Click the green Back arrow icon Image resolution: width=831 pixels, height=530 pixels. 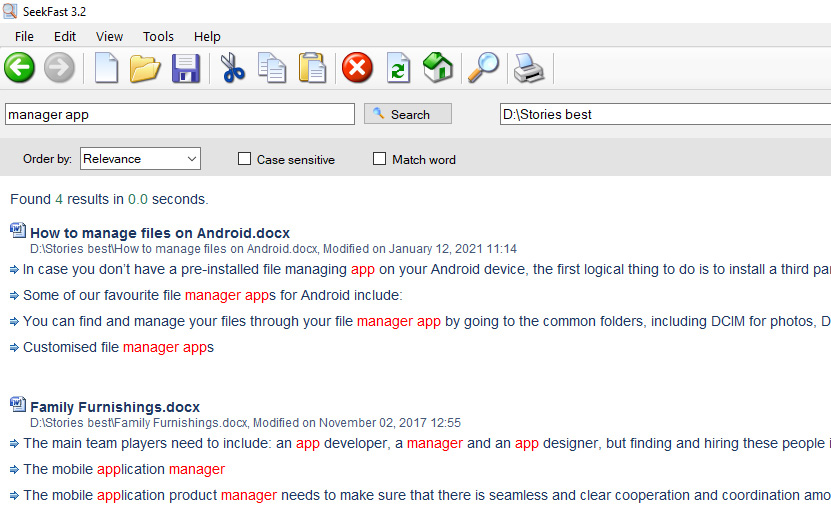[20, 68]
